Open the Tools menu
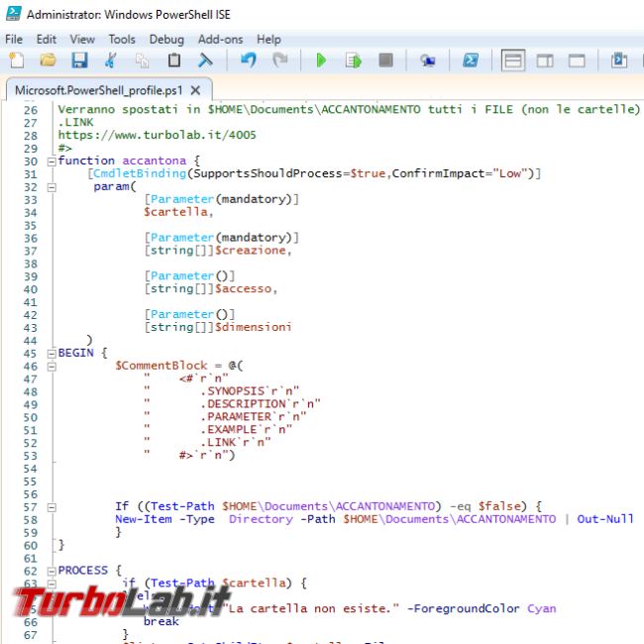 click(122, 40)
